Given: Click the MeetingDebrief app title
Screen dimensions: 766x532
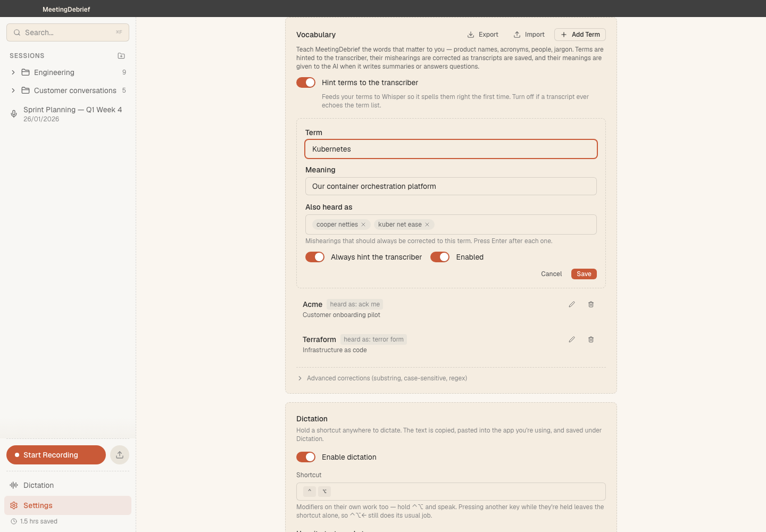Looking at the screenshot, I should (x=66, y=9).
